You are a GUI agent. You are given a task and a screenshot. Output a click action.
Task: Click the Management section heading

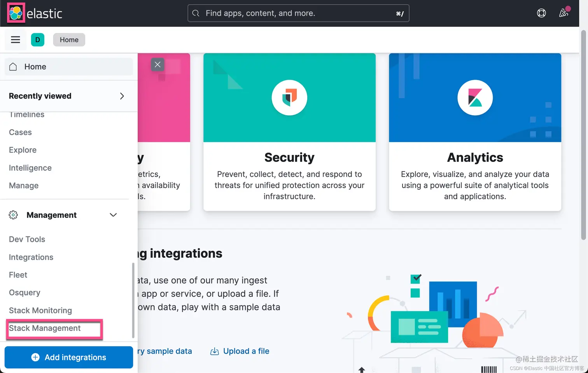coord(51,215)
